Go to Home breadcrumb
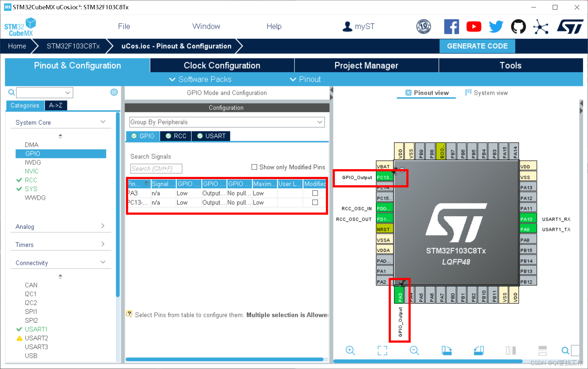Screen dimensions: 588x369 point(17,46)
